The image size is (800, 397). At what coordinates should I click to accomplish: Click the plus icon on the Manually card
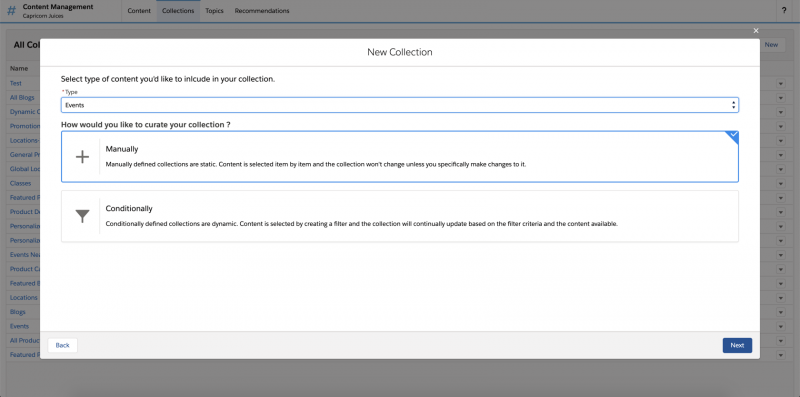[x=82, y=157]
